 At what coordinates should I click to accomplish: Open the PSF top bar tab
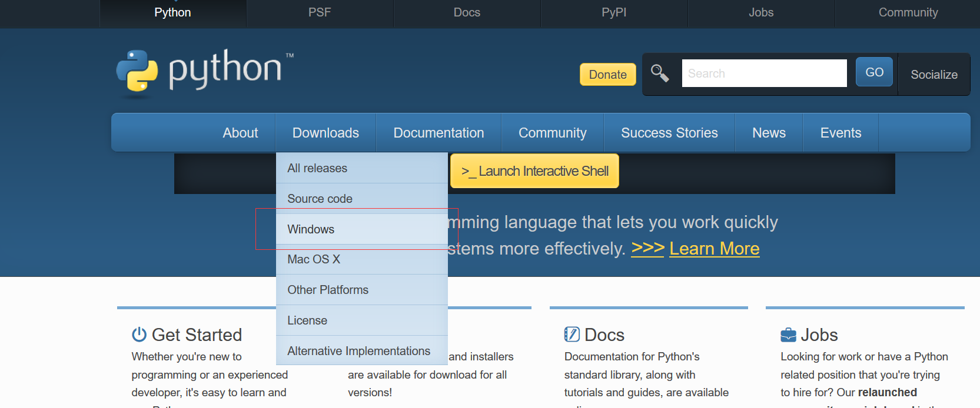point(320,13)
